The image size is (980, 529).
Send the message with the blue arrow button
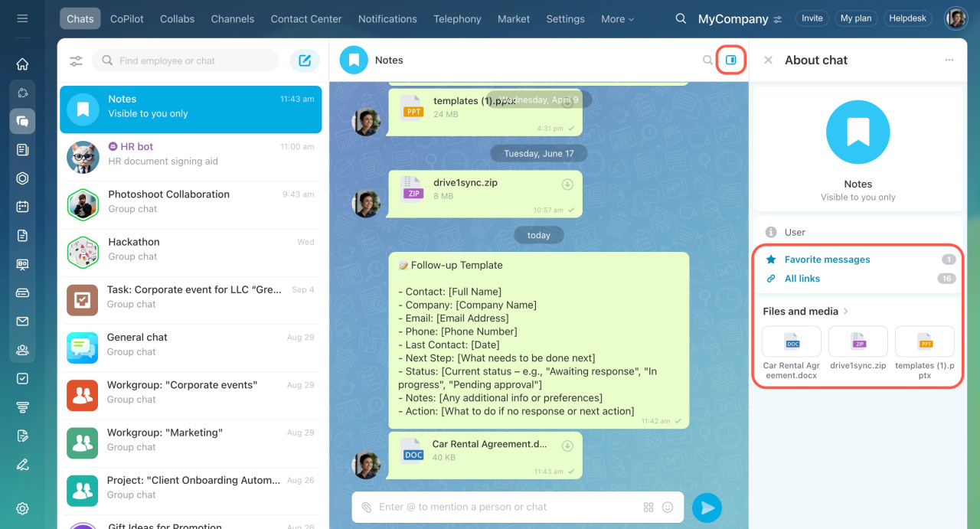click(707, 508)
